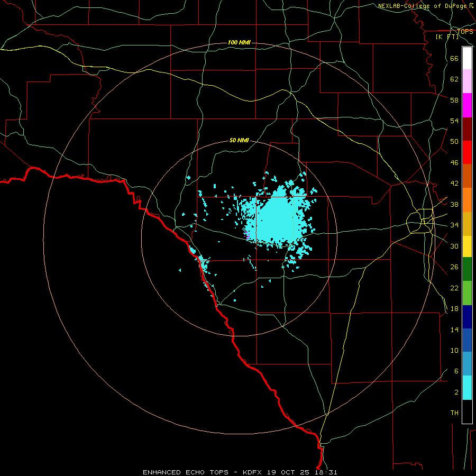Pick the cyan legend segment near bottom
The width and height of the screenshot is (476, 476).
pyautogui.click(x=467, y=388)
